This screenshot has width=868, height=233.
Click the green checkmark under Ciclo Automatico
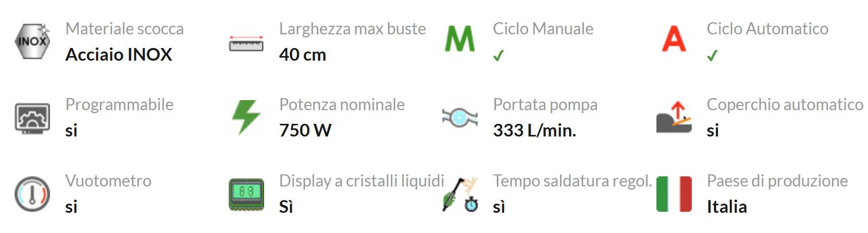tap(712, 56)
